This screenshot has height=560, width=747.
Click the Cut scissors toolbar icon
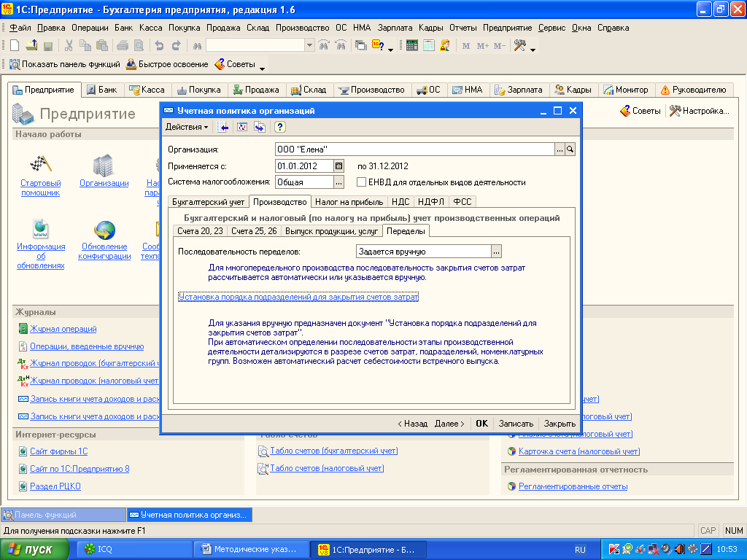(x=69, y=46)
